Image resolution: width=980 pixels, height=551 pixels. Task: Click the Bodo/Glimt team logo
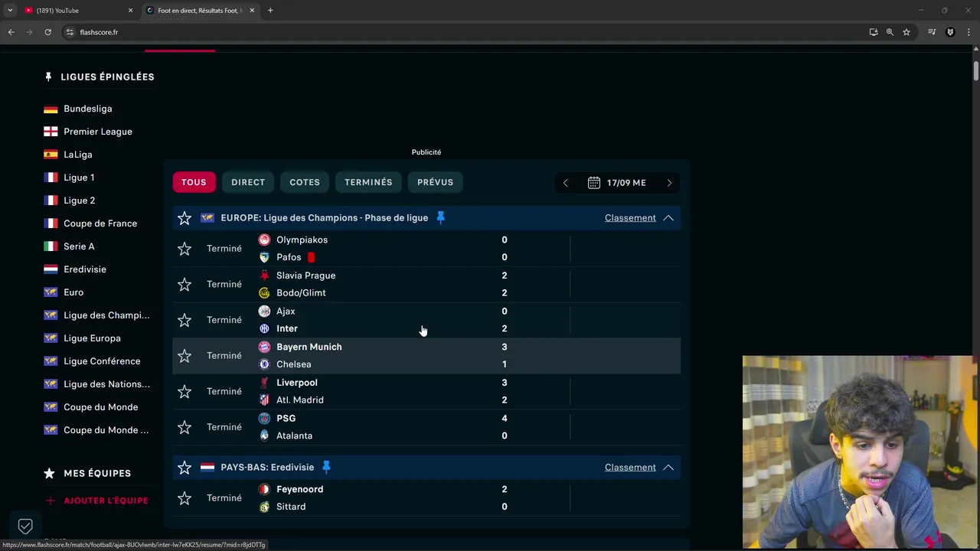pos(264,293)
